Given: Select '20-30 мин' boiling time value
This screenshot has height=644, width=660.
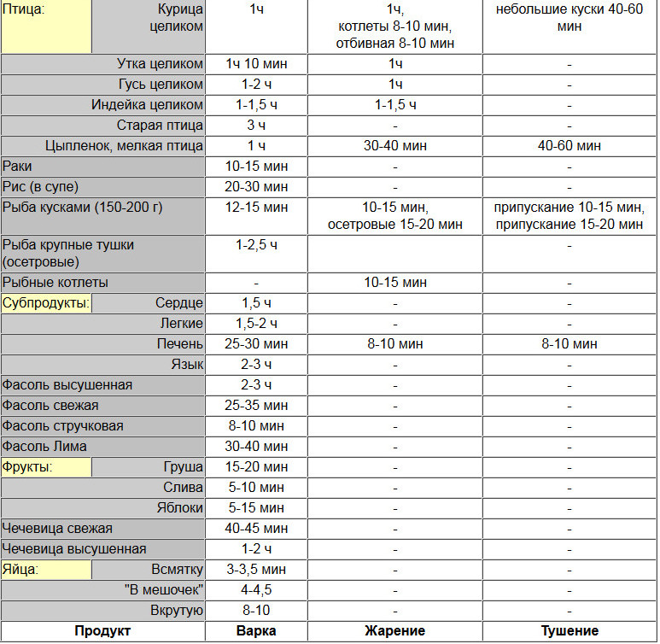Looking at the screenshot, I should point(256,187).
